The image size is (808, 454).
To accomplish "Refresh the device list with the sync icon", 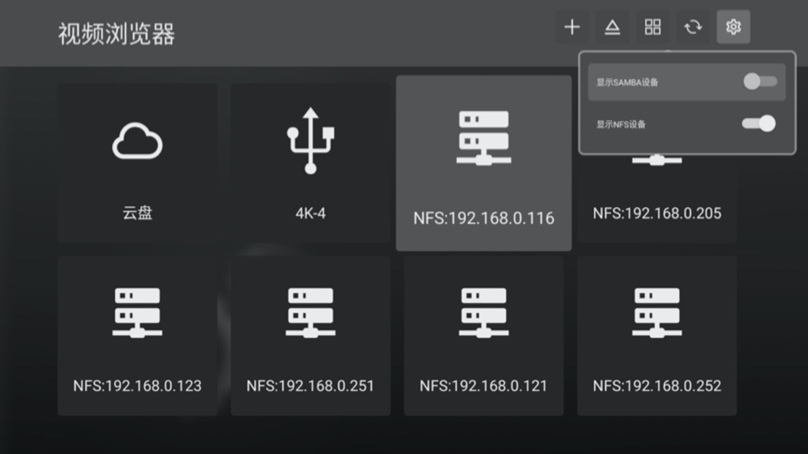I will click(x=693, y=28).
